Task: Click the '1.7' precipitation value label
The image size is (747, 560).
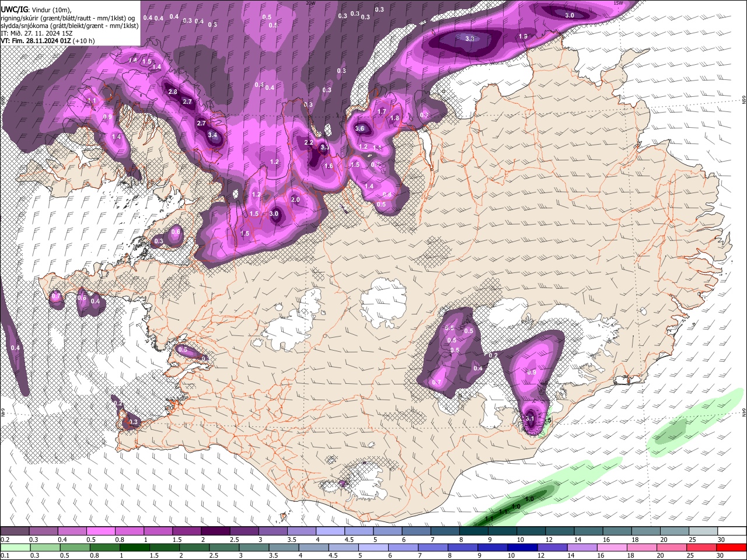Action: (x=382, y=111)
